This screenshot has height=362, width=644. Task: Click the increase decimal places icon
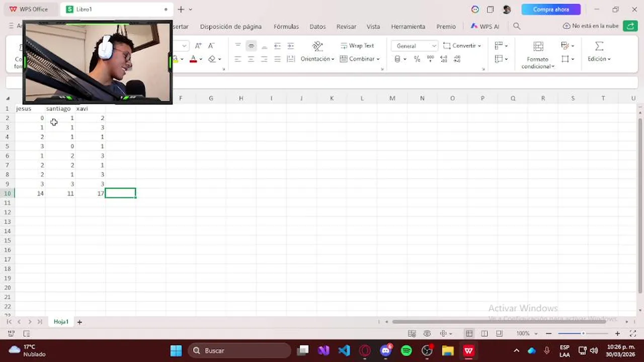tap(443, 59)
